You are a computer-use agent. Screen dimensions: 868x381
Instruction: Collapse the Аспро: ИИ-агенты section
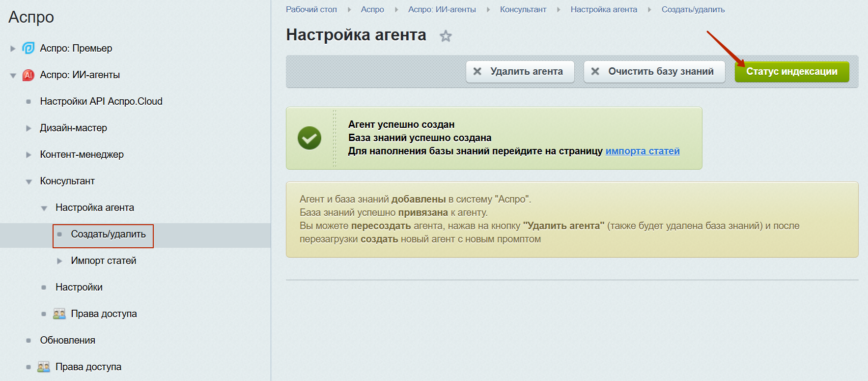13,75
